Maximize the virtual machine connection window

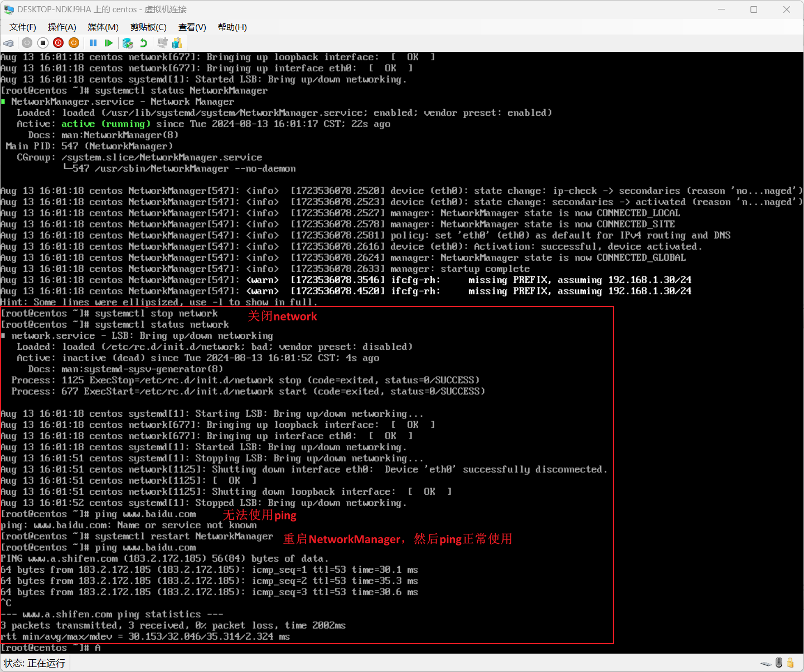click(754, 9)
